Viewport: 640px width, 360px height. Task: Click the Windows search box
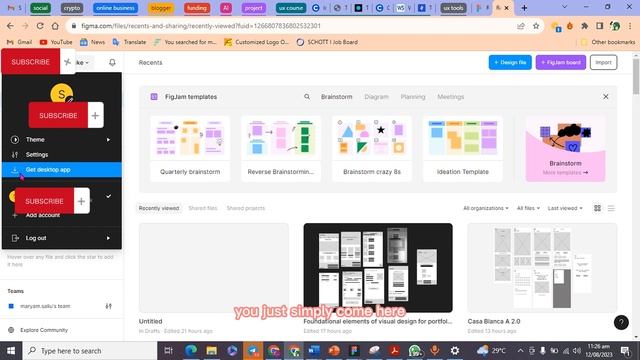(x=90, y=351)
